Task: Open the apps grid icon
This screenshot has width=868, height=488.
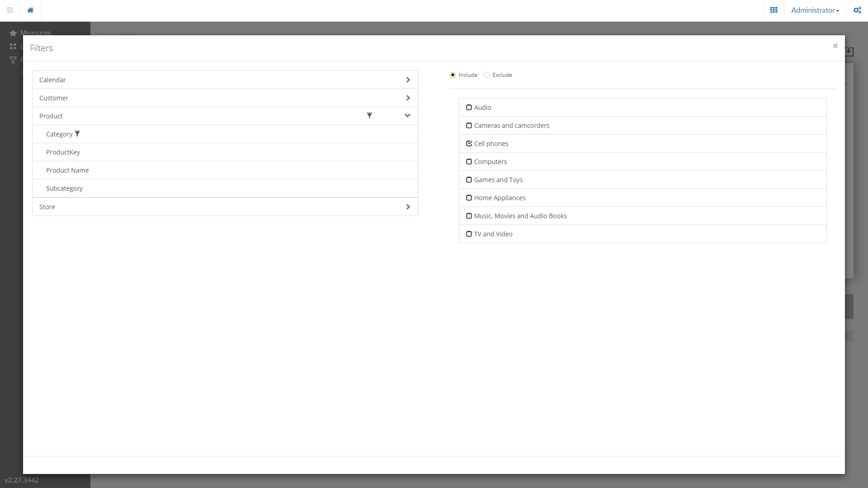Action: point(774,10)
